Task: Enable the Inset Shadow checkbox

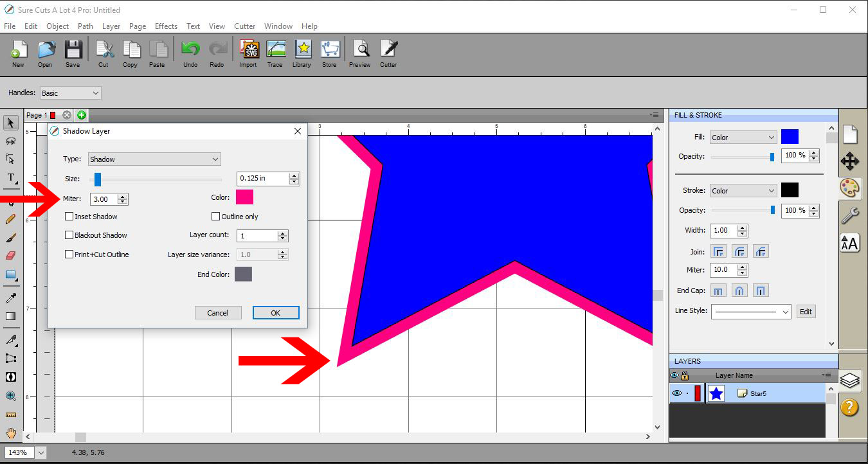Action: click(x=69, y=217)
